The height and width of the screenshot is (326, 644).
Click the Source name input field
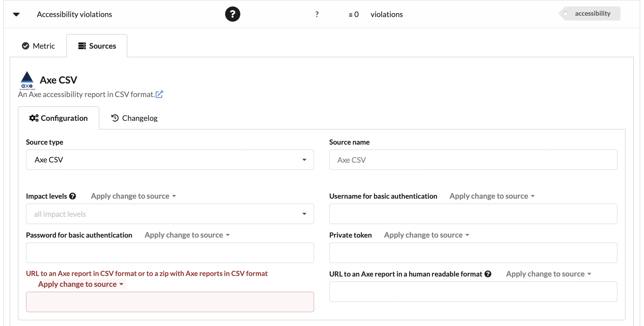pos(473,160)
